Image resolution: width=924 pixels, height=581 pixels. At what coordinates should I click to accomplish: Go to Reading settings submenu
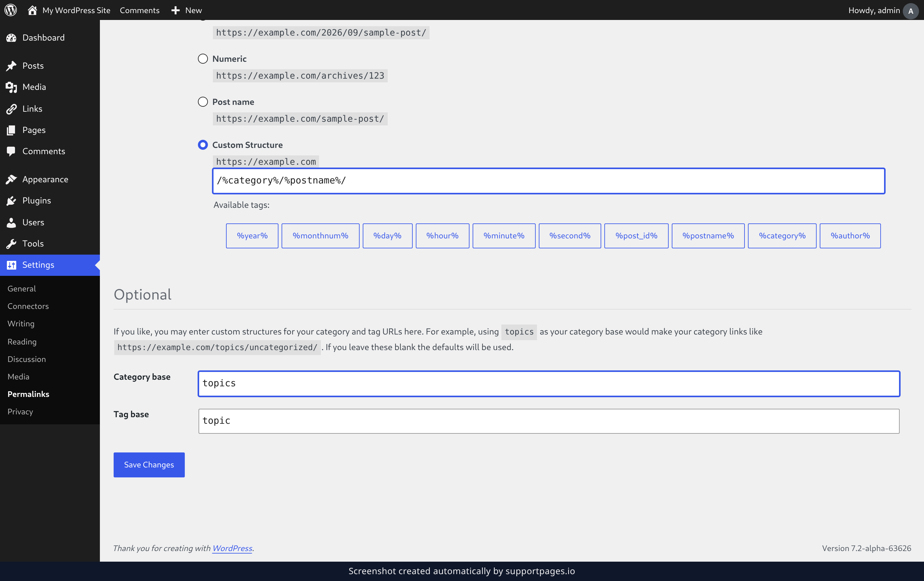pyautogui.click(x=22, y=341)
